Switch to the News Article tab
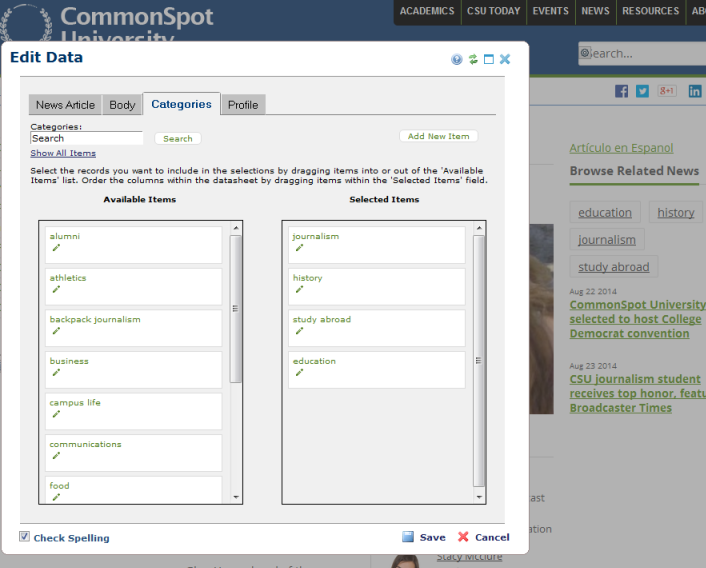706x568 pixels. pyautogui.click(x=65, y=105)
